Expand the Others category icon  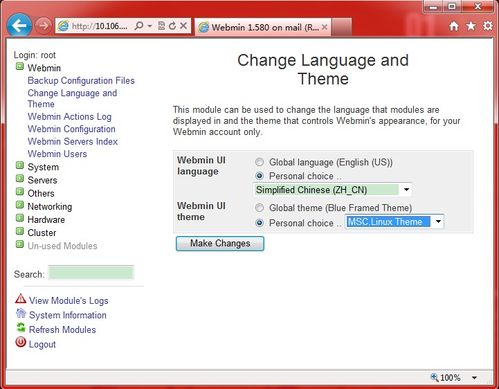pos(20,192)
